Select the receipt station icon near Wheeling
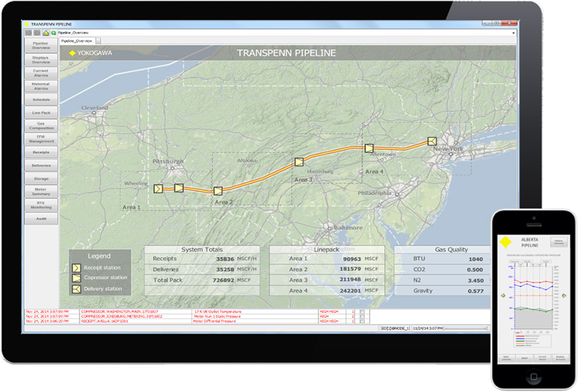The image size is (578, 392). [x=159, y=188]
